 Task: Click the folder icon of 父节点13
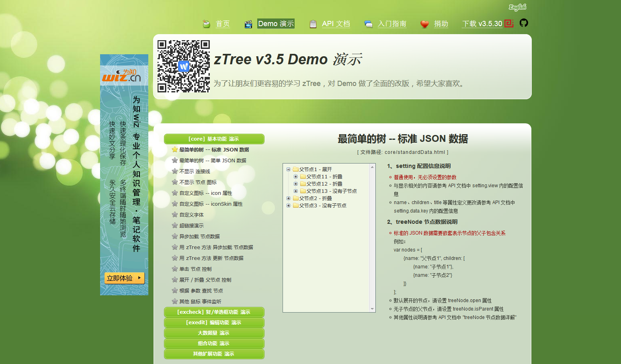[x=303, y=191]
